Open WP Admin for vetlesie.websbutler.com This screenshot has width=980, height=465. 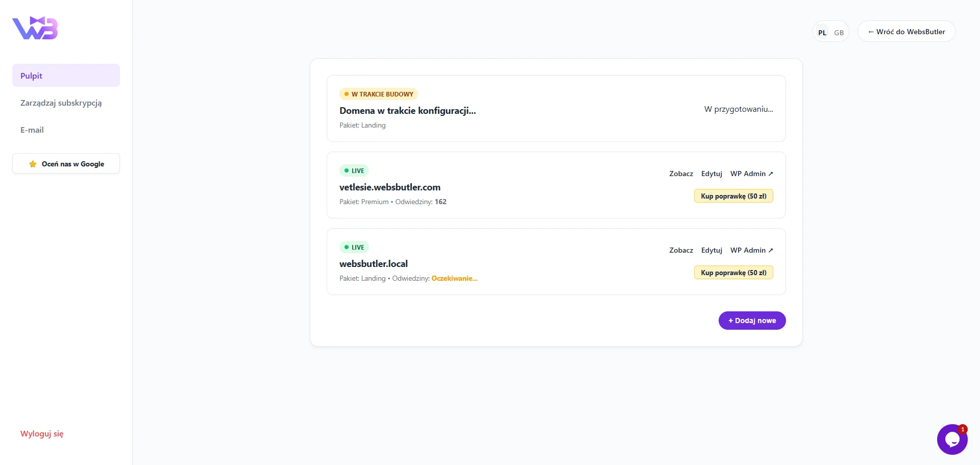pos(748,174)
